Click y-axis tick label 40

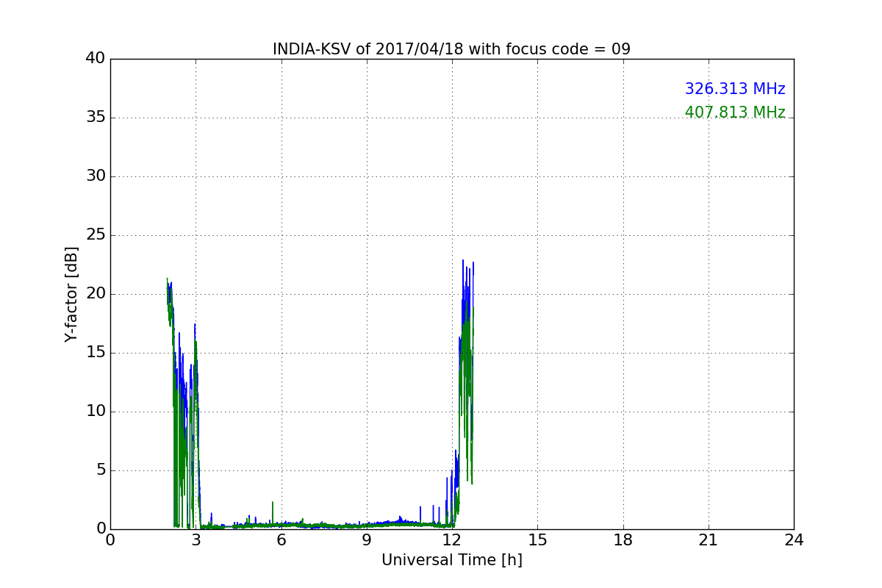[96, 59]
